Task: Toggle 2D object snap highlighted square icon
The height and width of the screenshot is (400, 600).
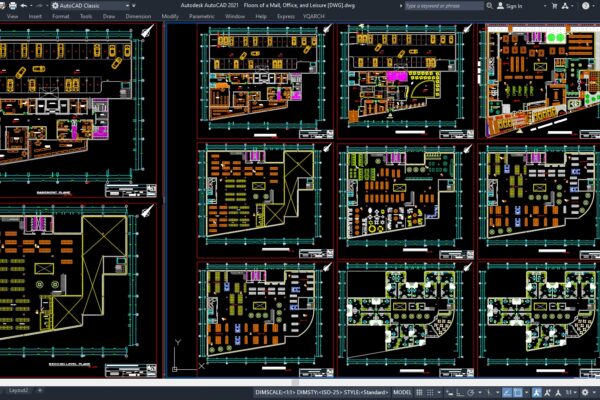Action: pyautogui.click(x=518, y=392)
